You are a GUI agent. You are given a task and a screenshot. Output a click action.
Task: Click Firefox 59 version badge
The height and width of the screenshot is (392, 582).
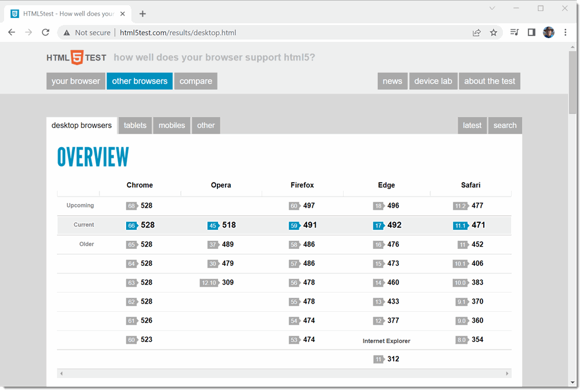294,225
